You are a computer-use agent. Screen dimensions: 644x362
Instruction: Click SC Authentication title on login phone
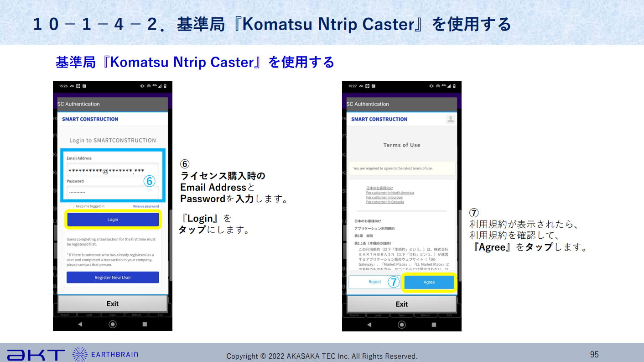click(x=78, y=104)
